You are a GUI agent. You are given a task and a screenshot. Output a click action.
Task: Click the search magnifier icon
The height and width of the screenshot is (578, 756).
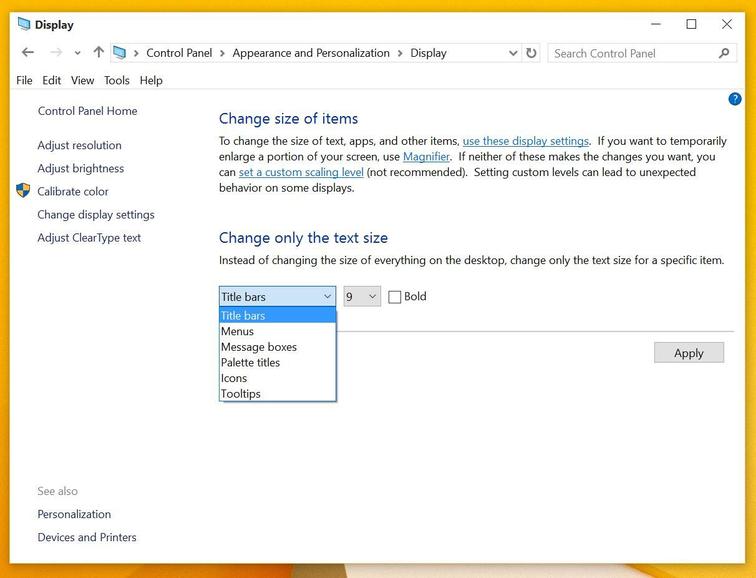724,53
